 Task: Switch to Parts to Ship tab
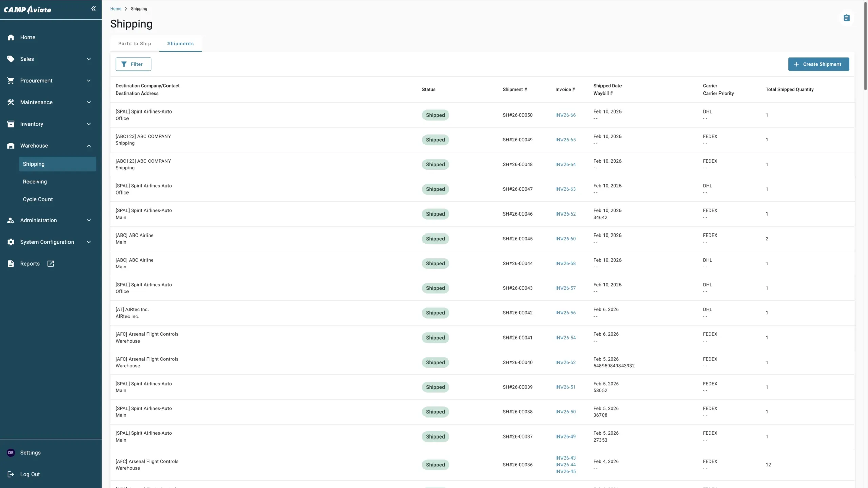pyautogui.click(x=135, y=44)
